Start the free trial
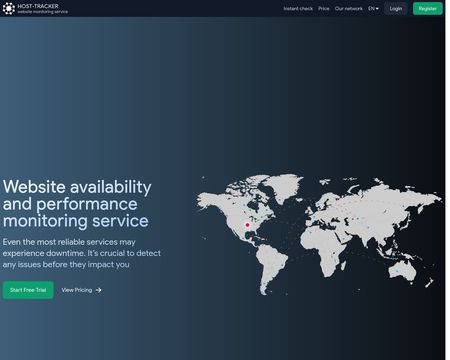The width and height of the screenshot is (450, 360). coord(28,290)
